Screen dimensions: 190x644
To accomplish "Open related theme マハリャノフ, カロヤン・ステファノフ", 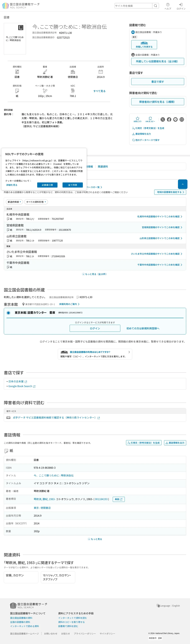I will (x=58, y=577).
